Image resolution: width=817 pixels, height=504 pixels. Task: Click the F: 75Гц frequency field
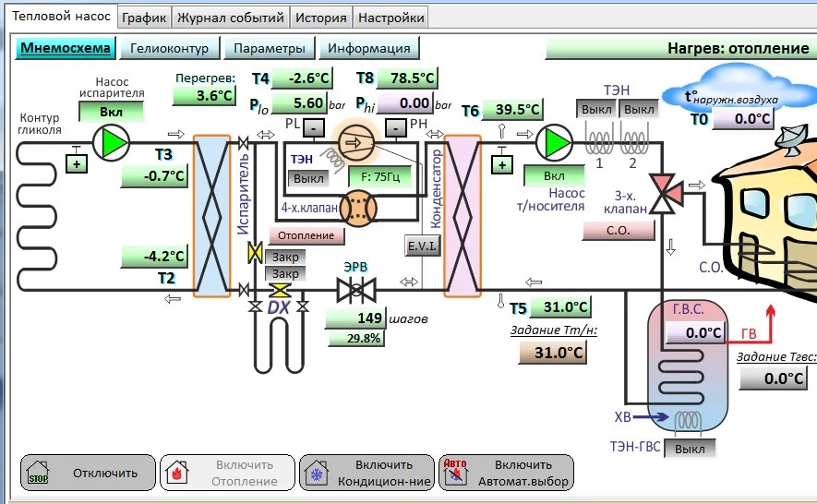pos(379,176)
